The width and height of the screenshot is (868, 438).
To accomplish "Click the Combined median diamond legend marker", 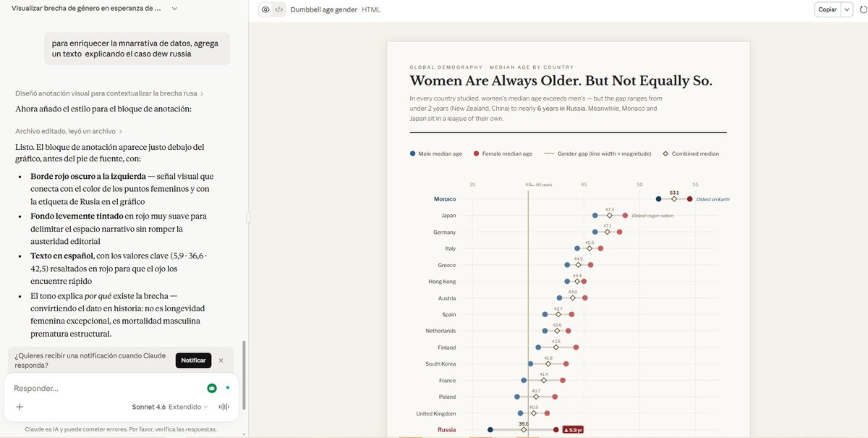I will [665, 153].
